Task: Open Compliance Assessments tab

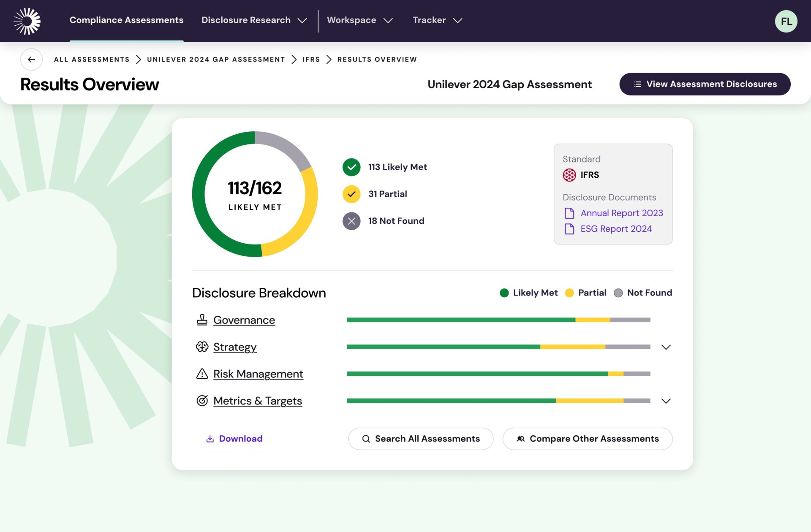Action: 126,20
